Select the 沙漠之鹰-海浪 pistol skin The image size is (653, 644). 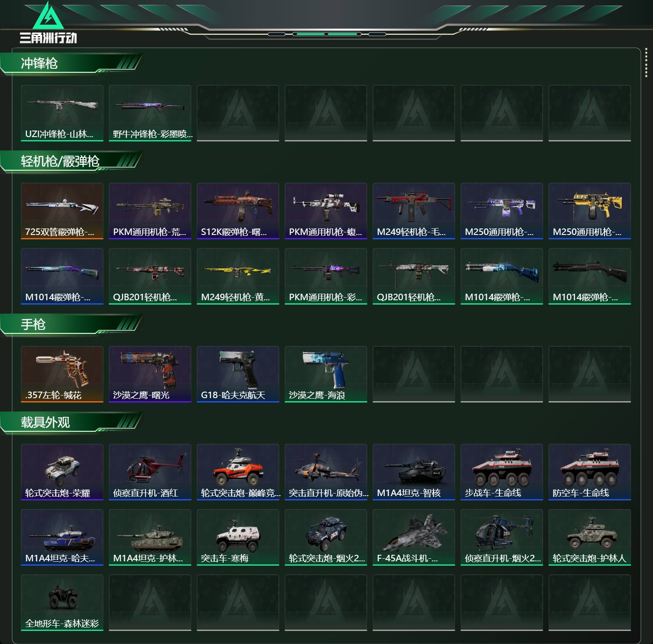[x=326, y=374]
